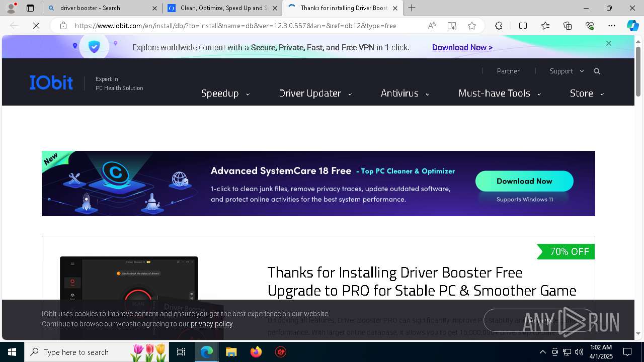
Task: View site information lock icon
Action: click(63, 26)
